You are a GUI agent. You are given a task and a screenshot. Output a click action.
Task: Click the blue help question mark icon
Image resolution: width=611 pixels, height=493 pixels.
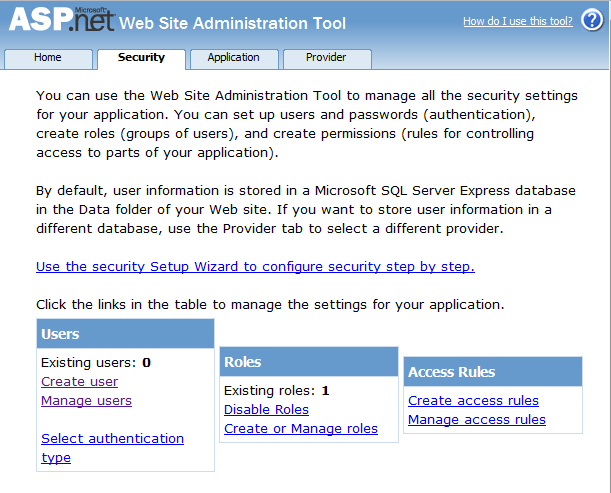(x=592, y=21)
